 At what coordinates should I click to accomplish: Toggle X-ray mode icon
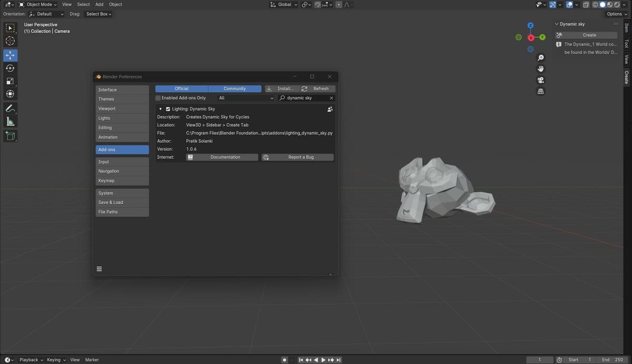[x=586, y=5]
